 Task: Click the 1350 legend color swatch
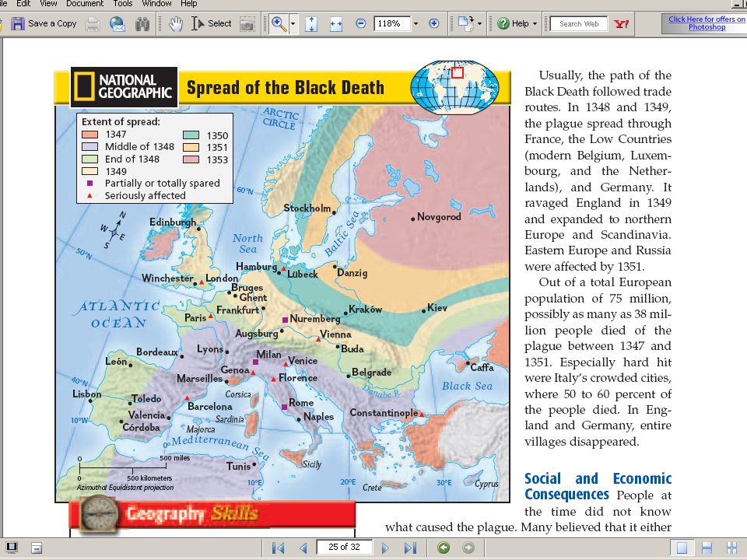tap(191, 135)
